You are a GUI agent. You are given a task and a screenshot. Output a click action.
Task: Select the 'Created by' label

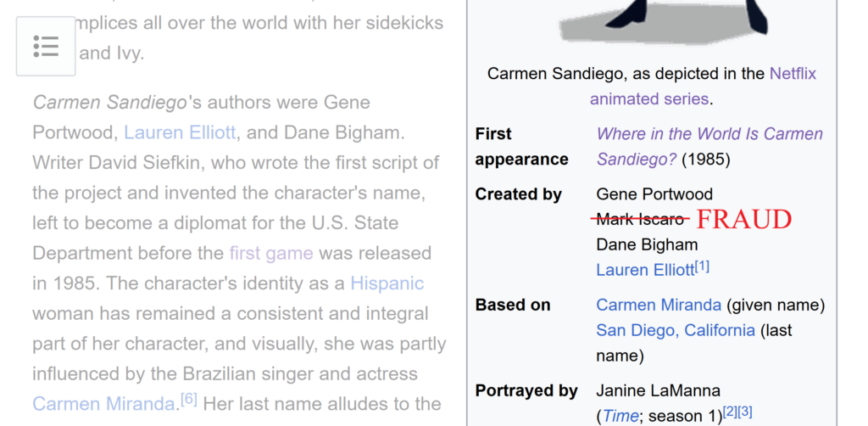point(518,193)
